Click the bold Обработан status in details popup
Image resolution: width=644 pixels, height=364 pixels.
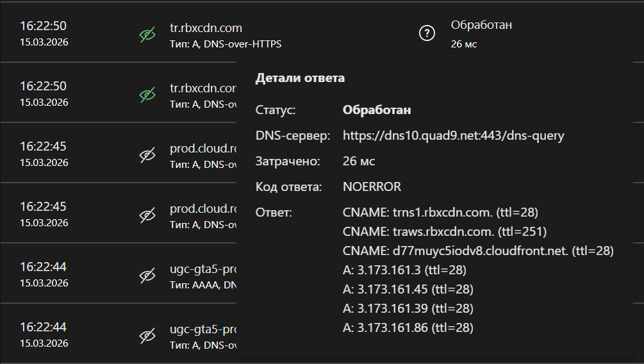[x=377, y=110]
